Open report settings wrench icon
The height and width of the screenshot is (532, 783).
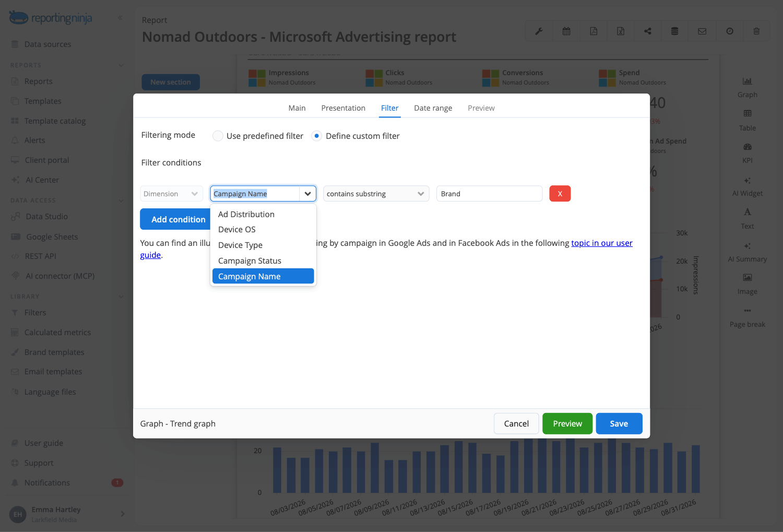click(539, 31)
